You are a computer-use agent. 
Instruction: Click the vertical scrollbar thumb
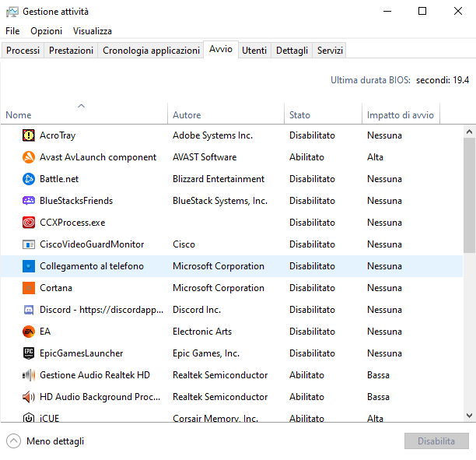pos(469,195)
